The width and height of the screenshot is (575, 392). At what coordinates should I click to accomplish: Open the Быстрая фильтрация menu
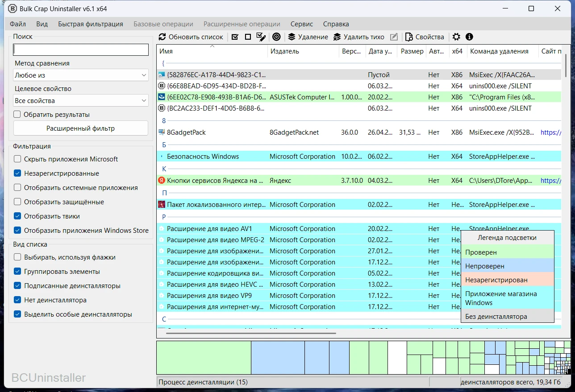pos(90,24)
